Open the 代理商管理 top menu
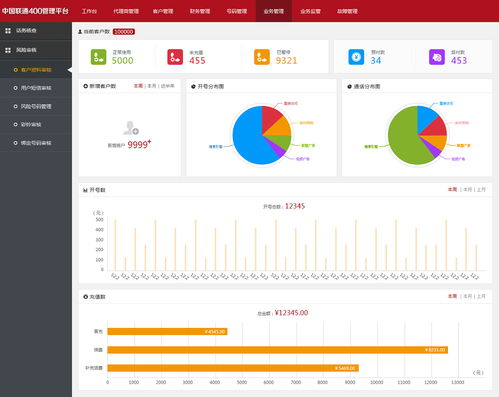The width and height of the screenshot is (499, 397). tap(126, 11)
